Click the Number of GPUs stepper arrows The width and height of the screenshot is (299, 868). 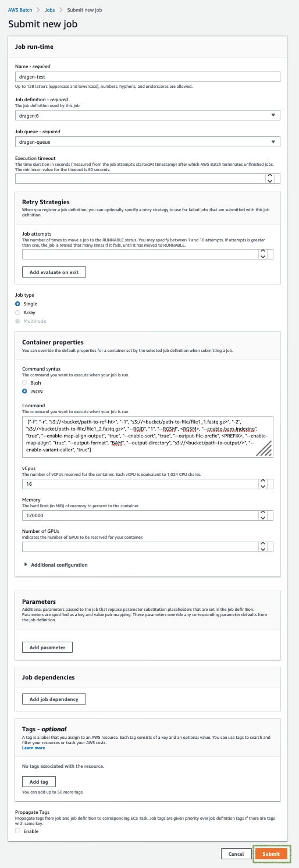click(262, 546)
